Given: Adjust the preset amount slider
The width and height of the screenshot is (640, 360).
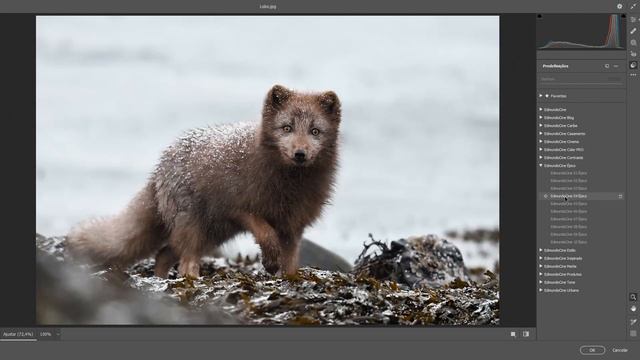Looking at the screenshot, I should click(x=581, y=83).
